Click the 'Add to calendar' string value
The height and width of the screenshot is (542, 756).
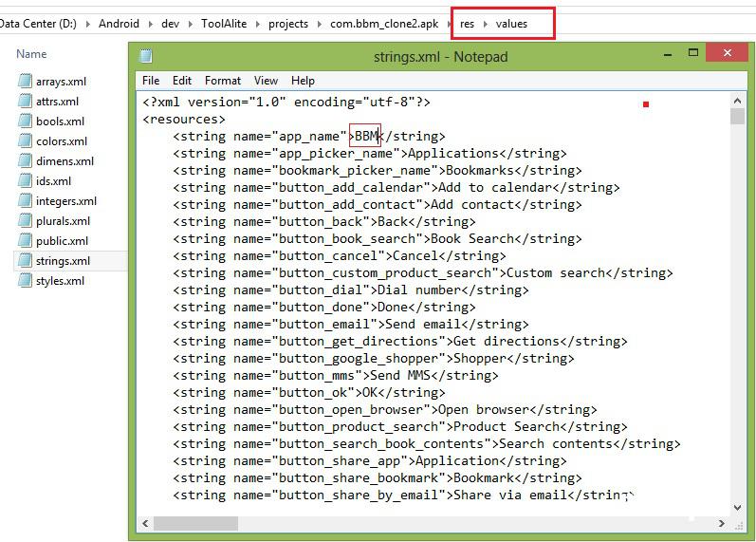click(x=495, y=187)
